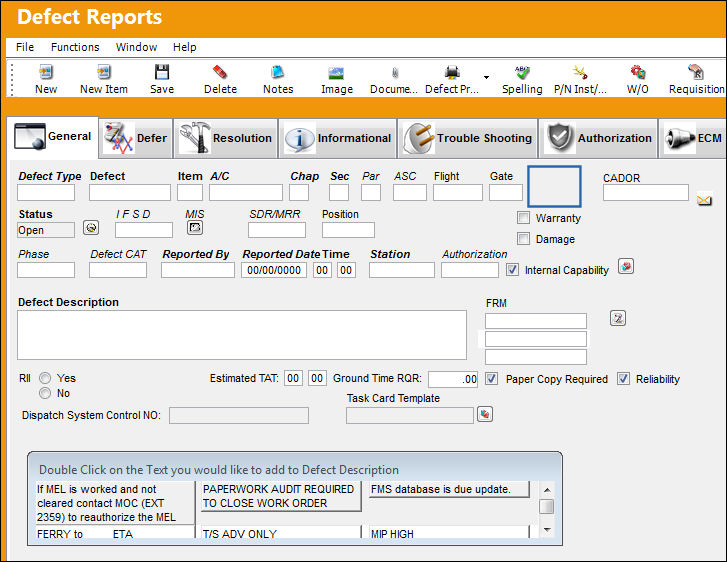Click the snippet list scroll down arrow

[x=547, y=530]
